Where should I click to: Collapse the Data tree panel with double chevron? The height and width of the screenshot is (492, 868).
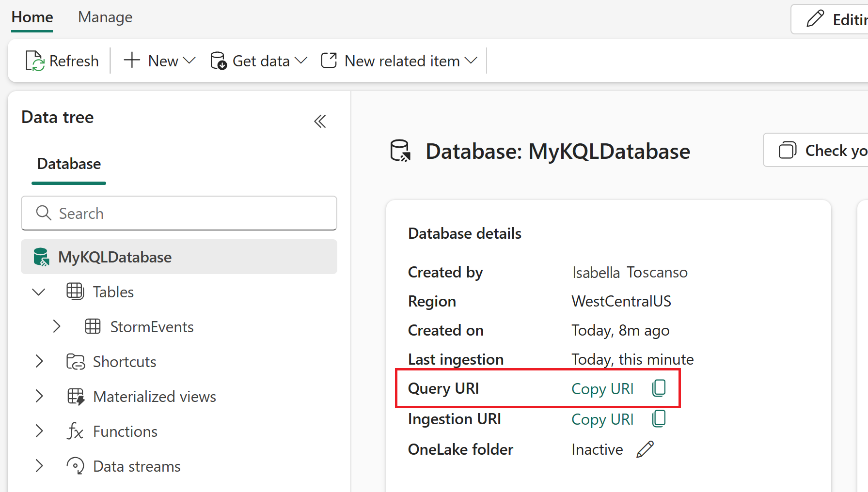(x=320, y=121)
